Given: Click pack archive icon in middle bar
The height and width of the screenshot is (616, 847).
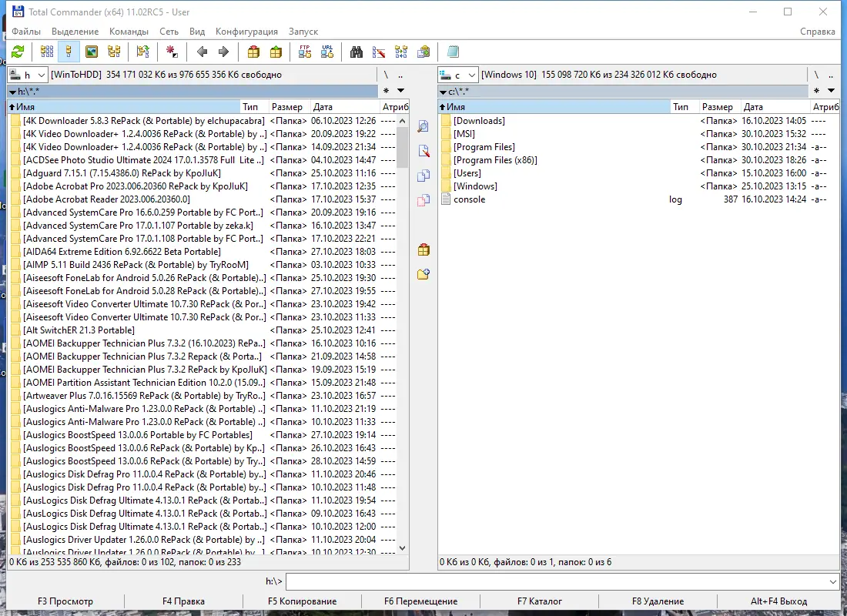Looking at the screenshot, I should (x=423, y=249).
